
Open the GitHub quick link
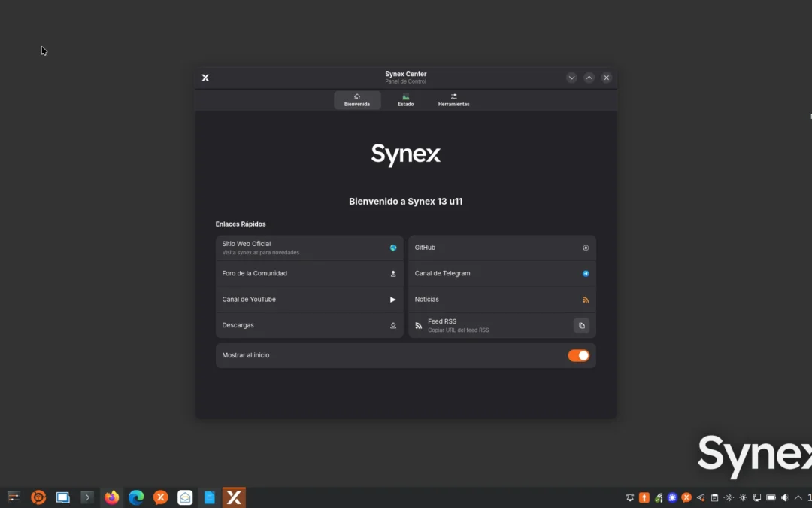point(501,248)
